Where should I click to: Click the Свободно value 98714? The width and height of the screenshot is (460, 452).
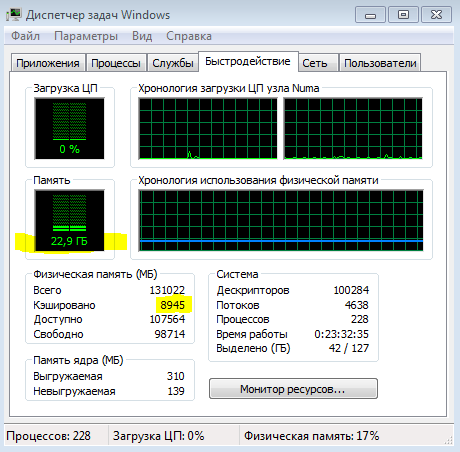tap(170, 334)
